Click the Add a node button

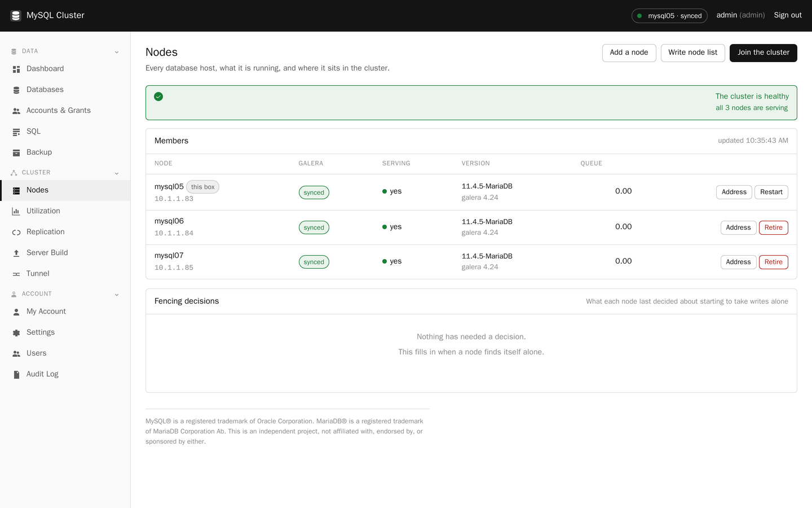629,52
